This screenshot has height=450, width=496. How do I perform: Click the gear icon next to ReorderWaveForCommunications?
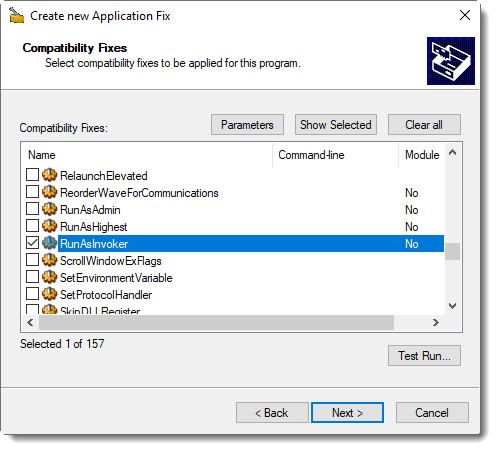click(x=50, y=192)
